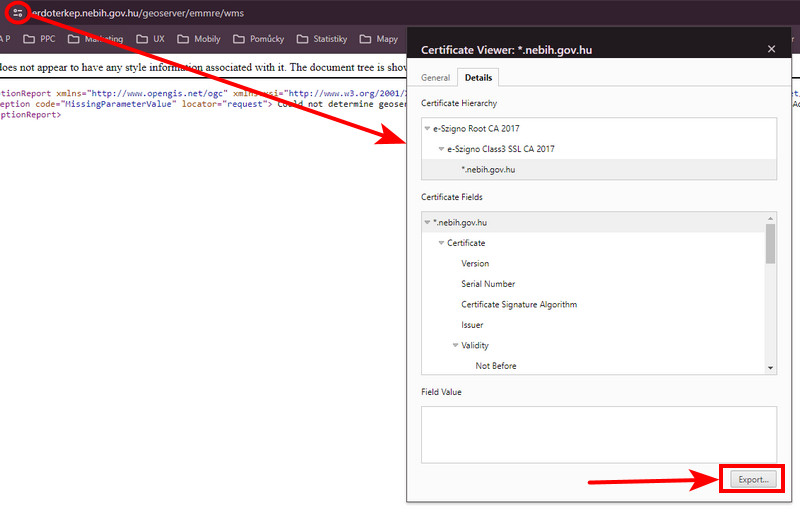Open the Marketing bookmark folder

96,40
